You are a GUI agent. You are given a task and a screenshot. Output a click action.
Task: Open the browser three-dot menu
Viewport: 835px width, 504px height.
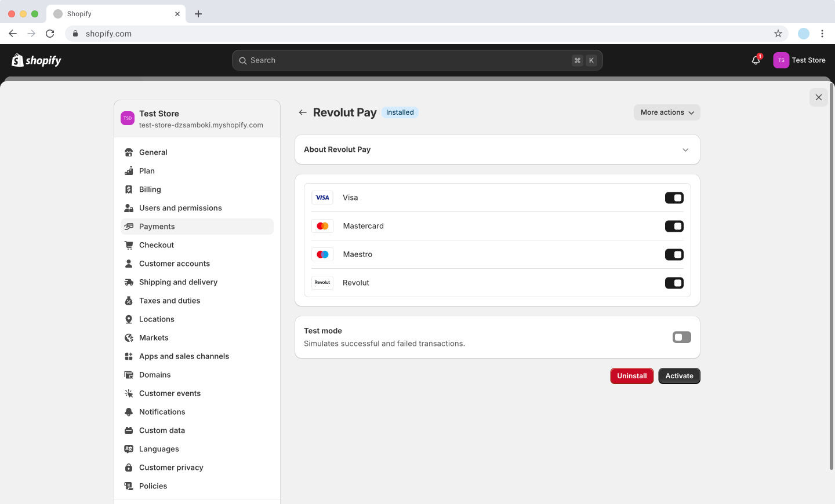[x=822, y=34]
